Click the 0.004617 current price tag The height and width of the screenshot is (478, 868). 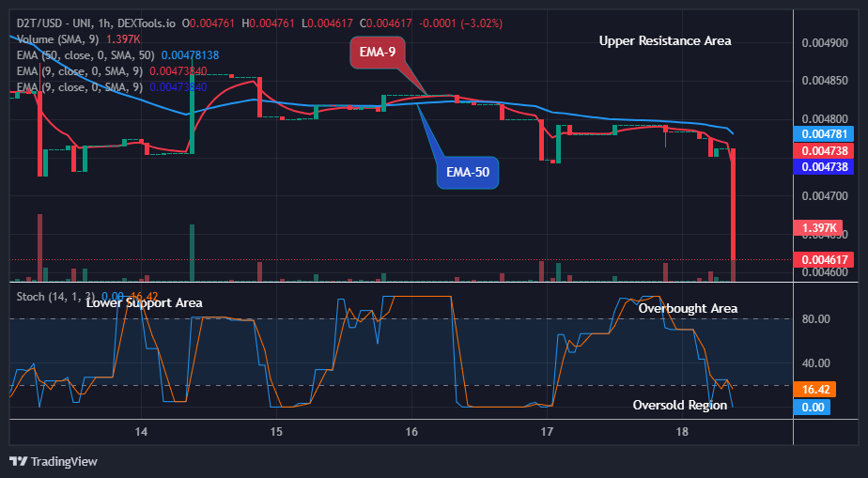pos(823,259)
